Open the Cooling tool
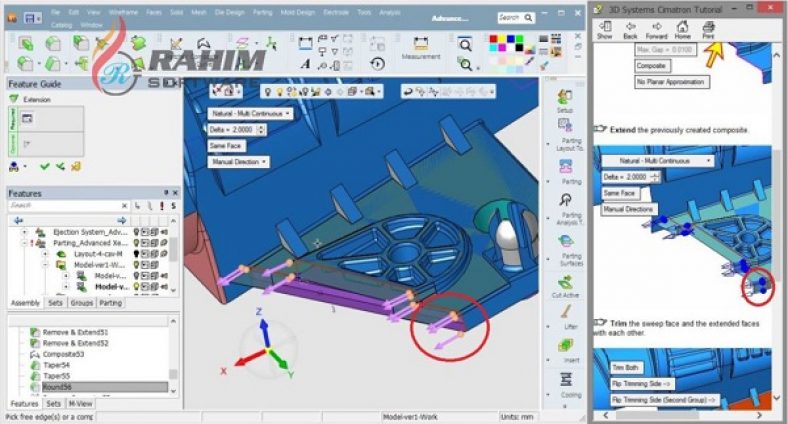 (566, 379)
